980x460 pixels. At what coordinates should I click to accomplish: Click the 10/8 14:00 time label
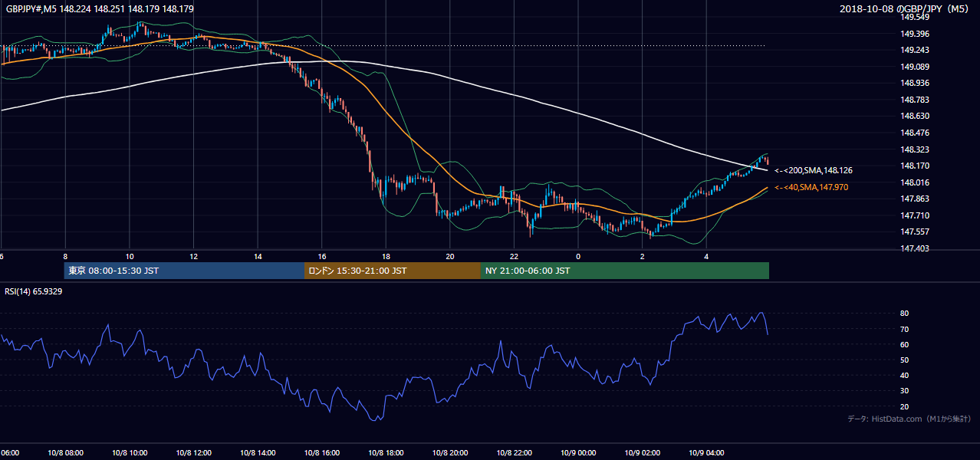[x=258, y=453]
